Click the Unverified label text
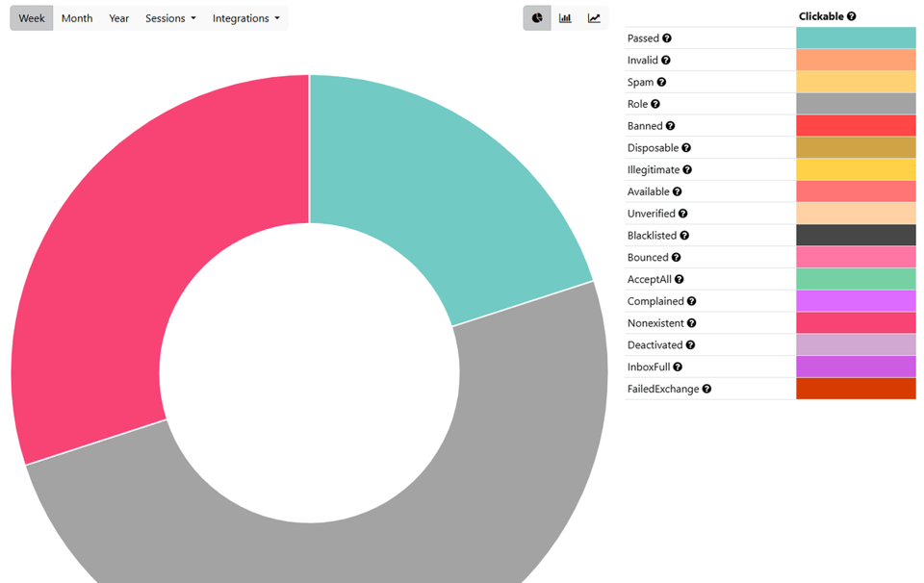Screen dimensions: 924x583 coord(652,214)
